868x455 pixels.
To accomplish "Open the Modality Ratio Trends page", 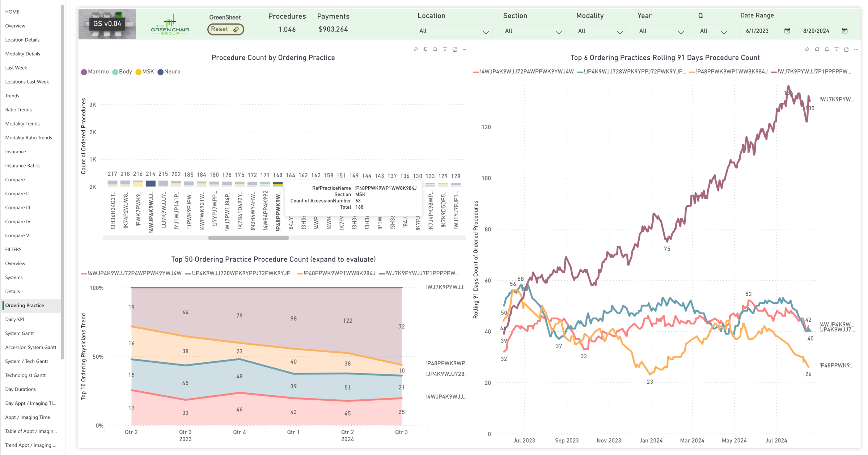I will pyautogui.click(x=29, y=137).
